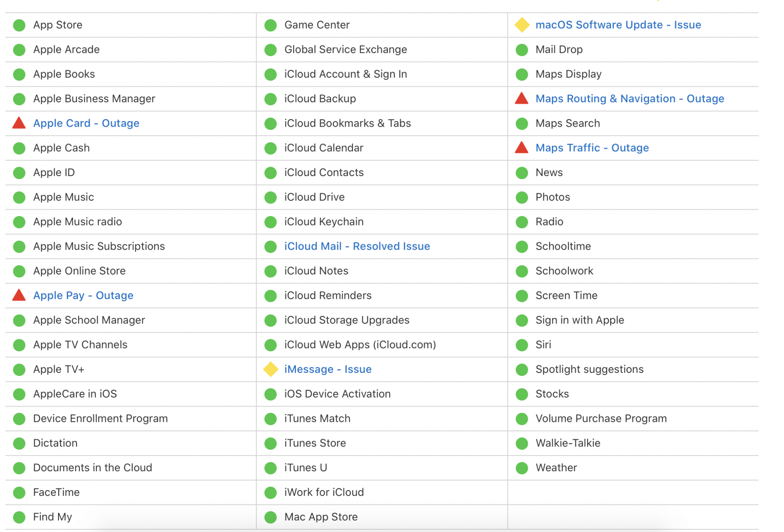
Task: Open the Apple Pay - Outage link
Action: coord(83,295)
